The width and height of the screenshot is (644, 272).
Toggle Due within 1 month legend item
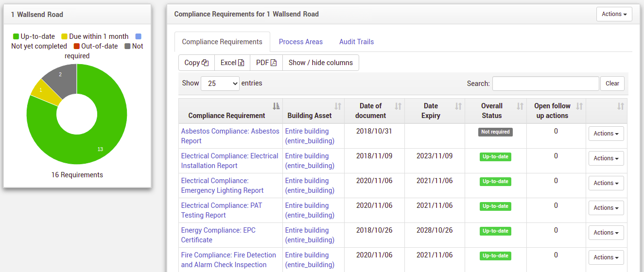(95, 36)
